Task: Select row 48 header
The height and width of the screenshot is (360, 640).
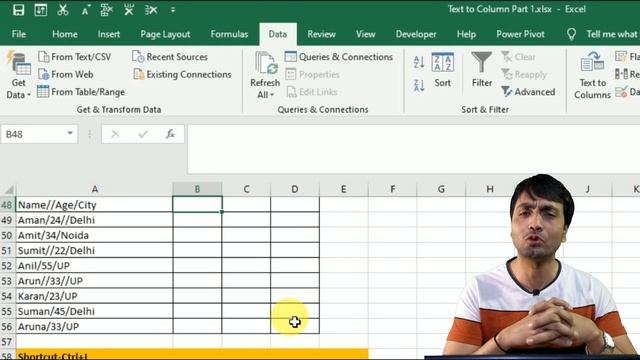Action: [7, 204]
